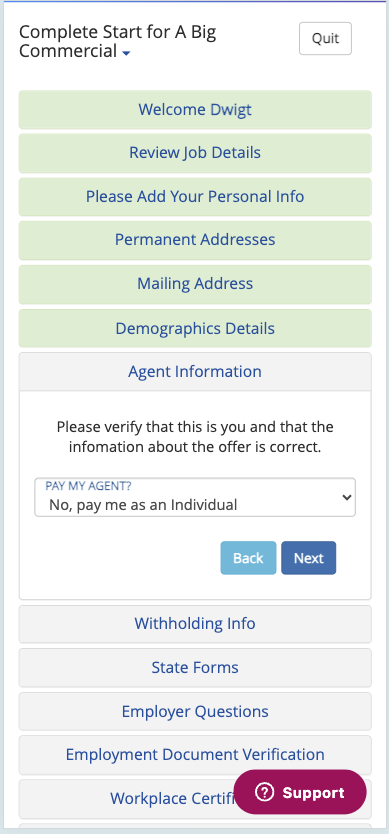Screen dimensions: 389x834
Task: Open the Mailing Address section
Action: tap(195, 283)
